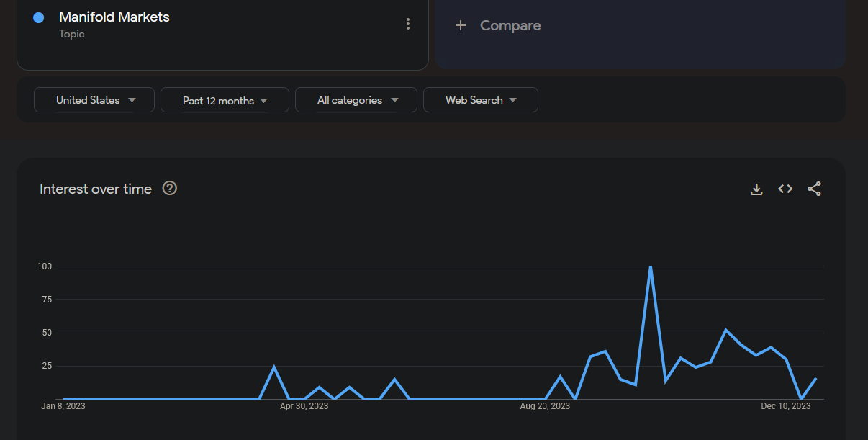868x440 pixels.
Task: Click the blue dot next to Manifold Markets
Action: tap(39, 18)
